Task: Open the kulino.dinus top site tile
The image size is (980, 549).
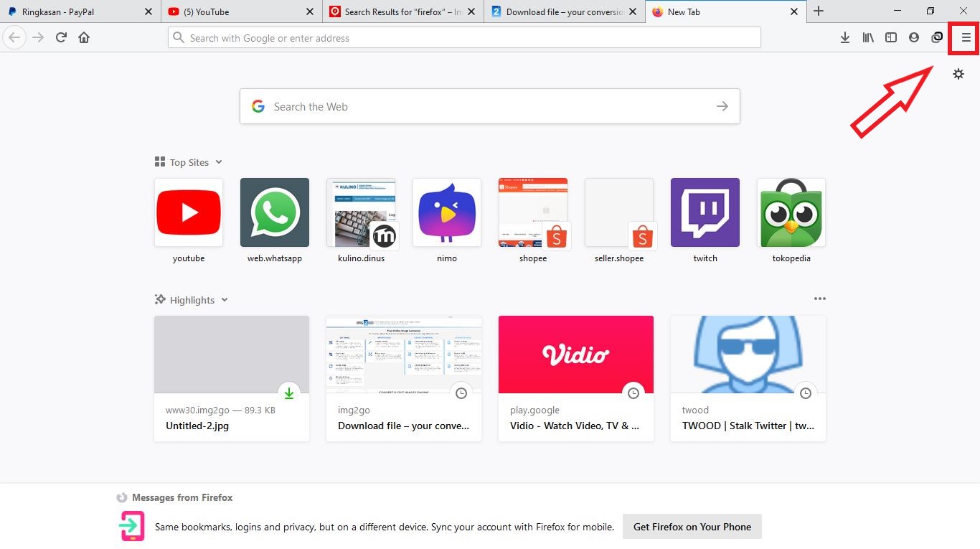Action: pos(361,212)
